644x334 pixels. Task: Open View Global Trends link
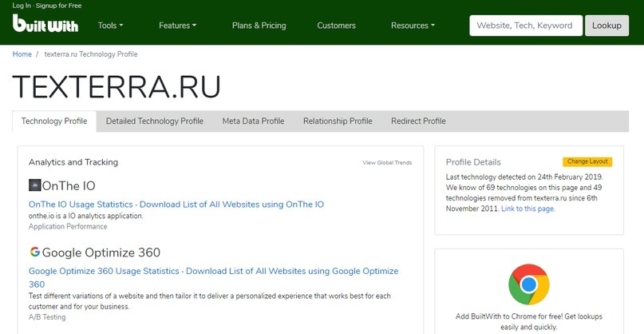[387, 163]
